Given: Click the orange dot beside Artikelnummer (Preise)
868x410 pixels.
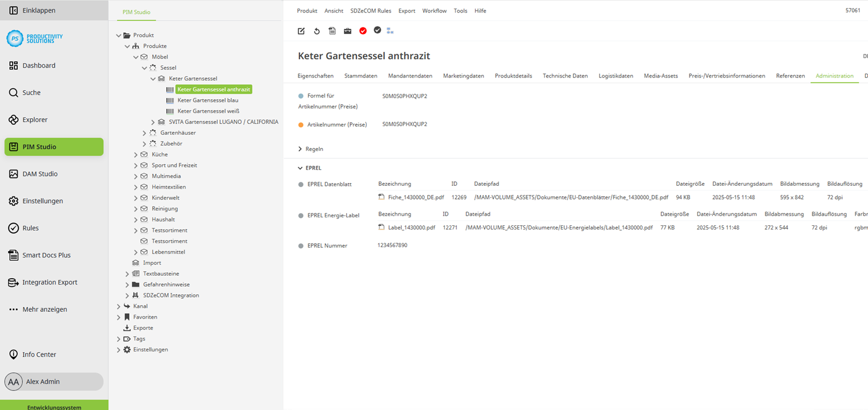Looking at the screenshot, I should click(301, 124).
